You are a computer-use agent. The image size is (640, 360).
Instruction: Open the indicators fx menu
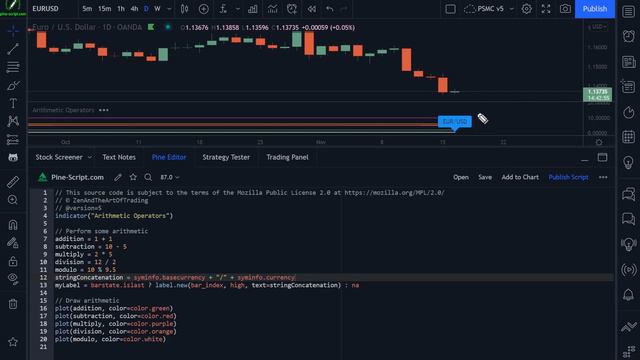(223, 9)
